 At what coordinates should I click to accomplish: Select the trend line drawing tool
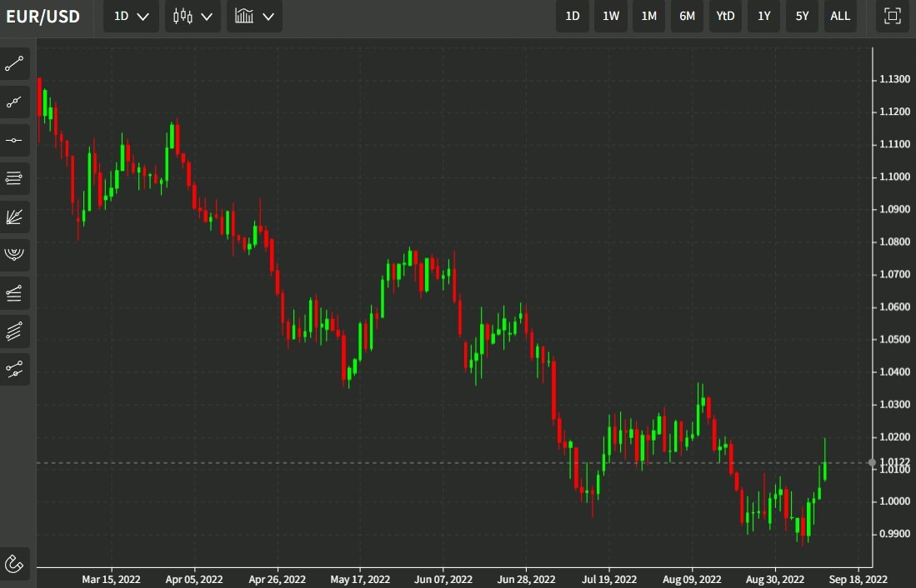pos(14,63)
